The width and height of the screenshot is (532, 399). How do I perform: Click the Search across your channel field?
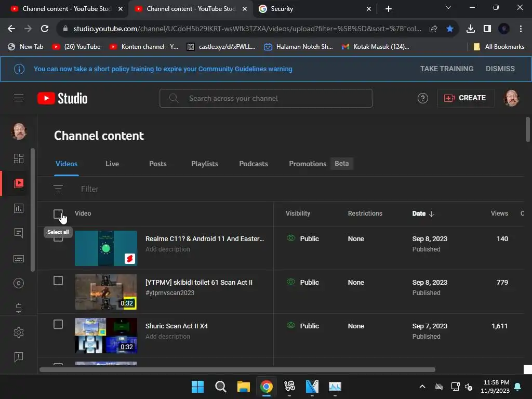pyautogui.click(x=265, y=98)
